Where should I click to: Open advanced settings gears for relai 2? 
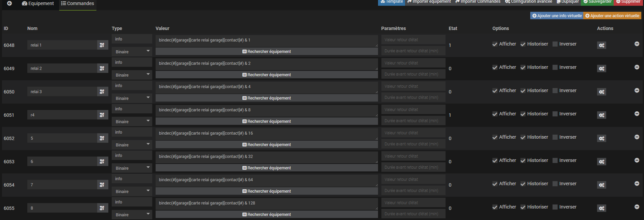point(601,68)
